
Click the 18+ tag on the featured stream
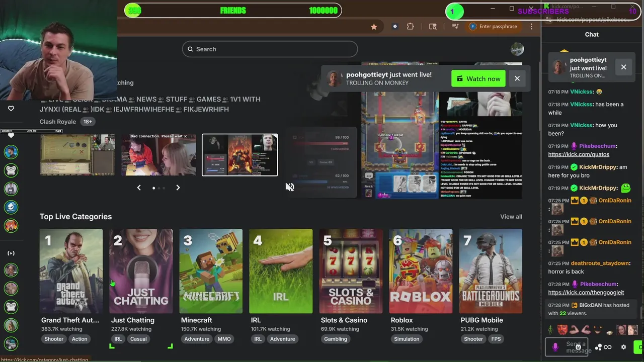point(88,122)
